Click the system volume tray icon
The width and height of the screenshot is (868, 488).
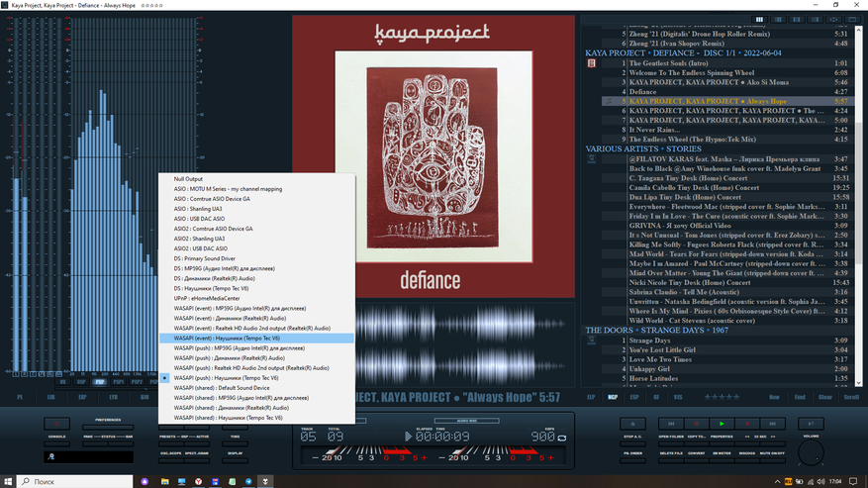coord(820,481)
